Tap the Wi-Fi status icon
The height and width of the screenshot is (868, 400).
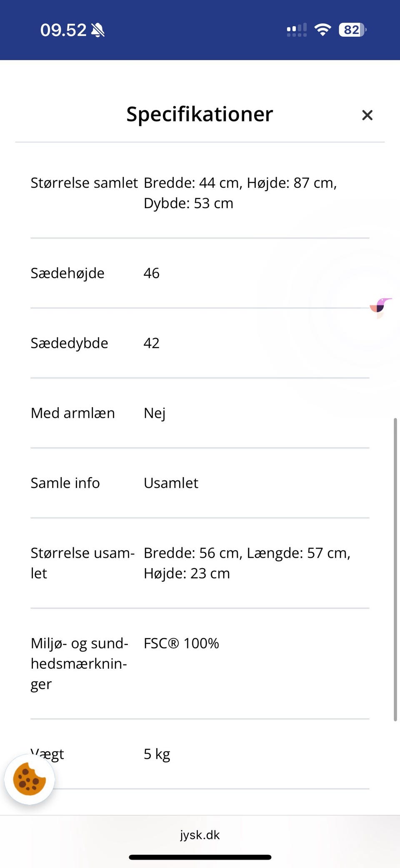[322, 30]
